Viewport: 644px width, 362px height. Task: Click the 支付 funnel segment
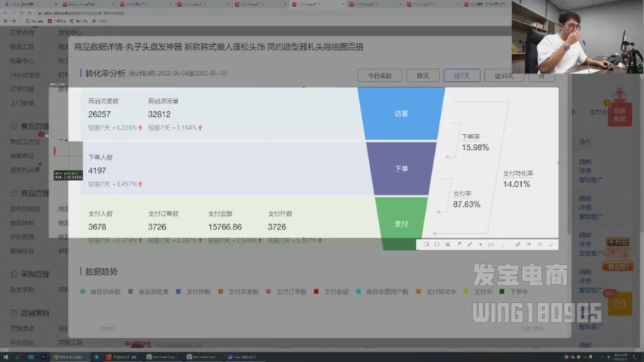(401, 224)
